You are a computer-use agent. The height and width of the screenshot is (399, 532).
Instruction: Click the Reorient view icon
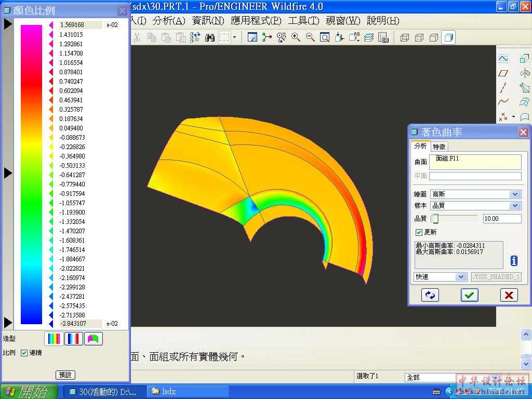[x=339, y=37]
